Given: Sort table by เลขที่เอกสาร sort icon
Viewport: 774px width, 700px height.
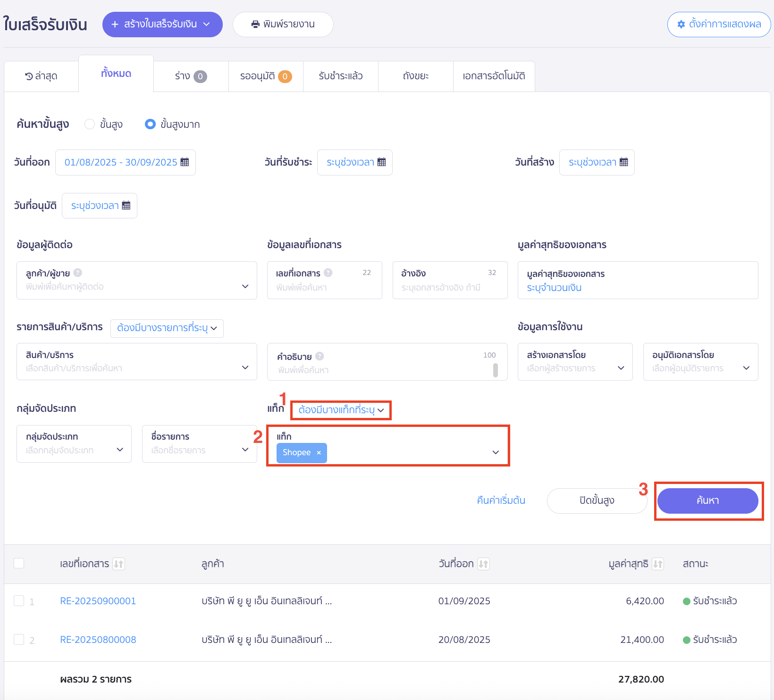Looking at the screenshot, I should coord(118,564).
